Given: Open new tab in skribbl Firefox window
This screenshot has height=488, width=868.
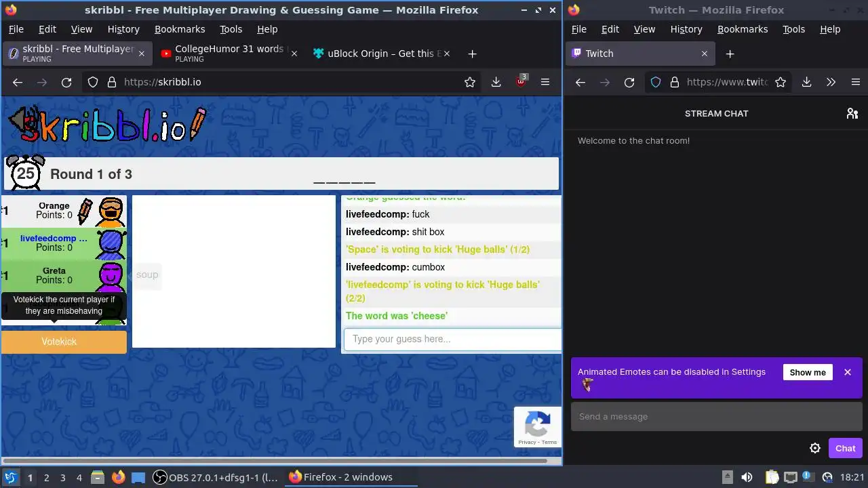Looking at the screenshot, I should coord(473,54).
